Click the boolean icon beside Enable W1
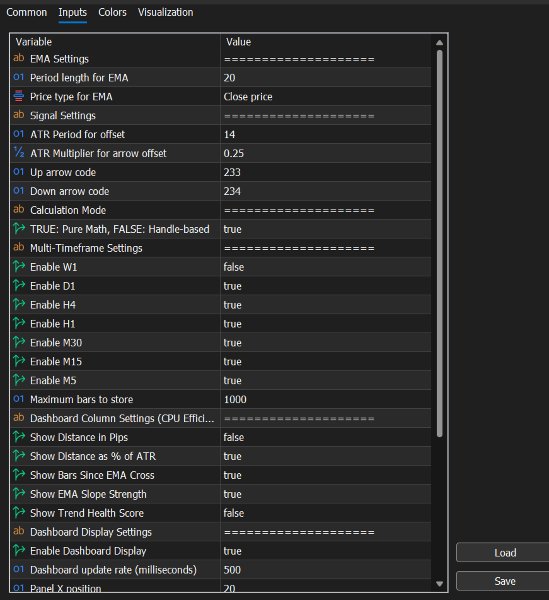Screen dimensions: 549x600 pyautogui.click(x=18, y=266)
